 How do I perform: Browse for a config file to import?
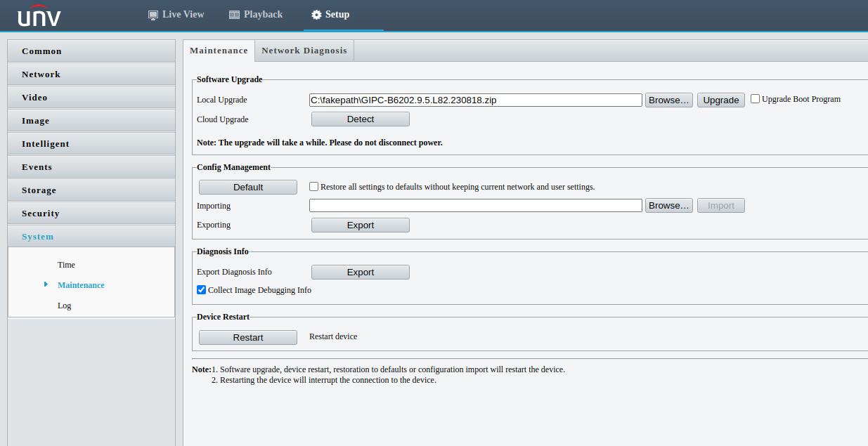point(669,206)
